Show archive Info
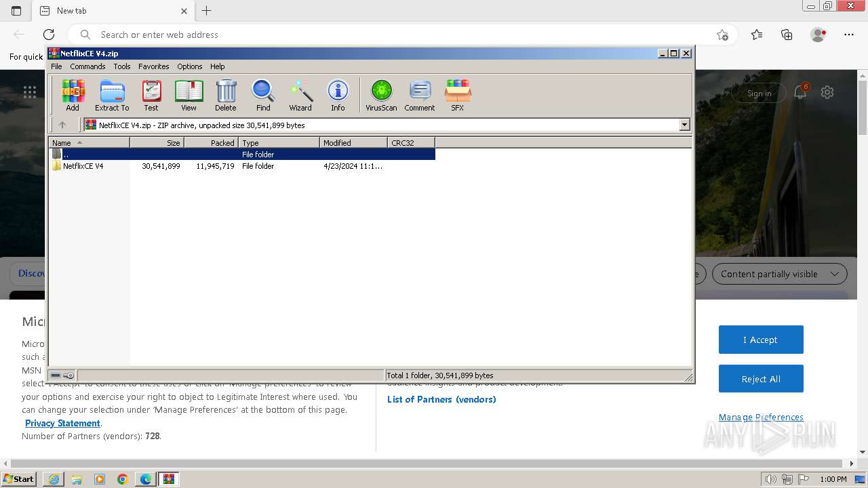The width and height of the screenshot is (868, 488). point(338,95)
